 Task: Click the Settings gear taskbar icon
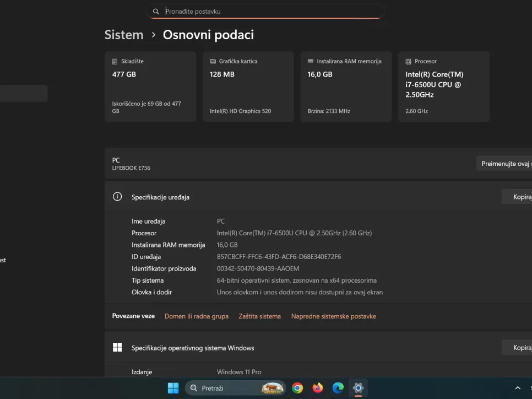359,388
